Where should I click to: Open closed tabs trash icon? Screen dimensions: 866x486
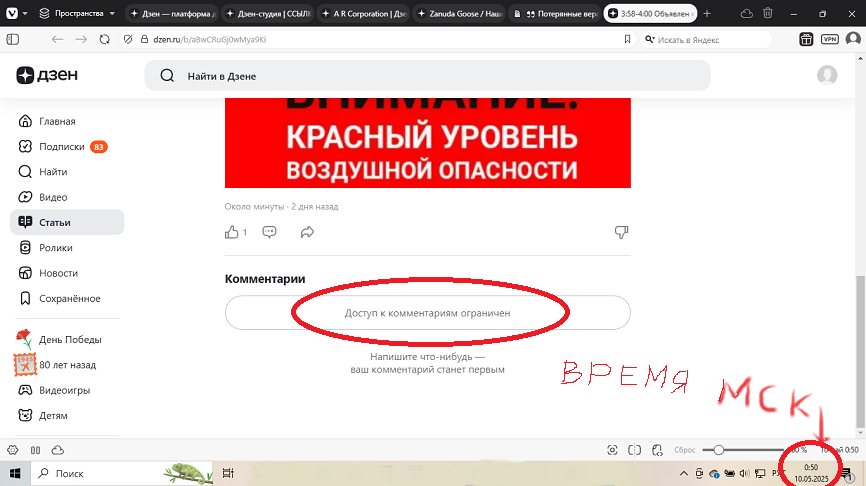tap(768, 13)
